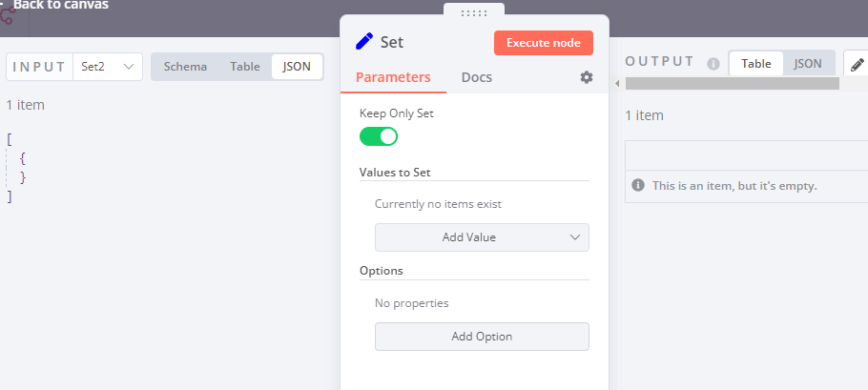Click the drag handle above the Set panel
The height and width of the screenshot is (390, 868).
(x=474, y=12)
